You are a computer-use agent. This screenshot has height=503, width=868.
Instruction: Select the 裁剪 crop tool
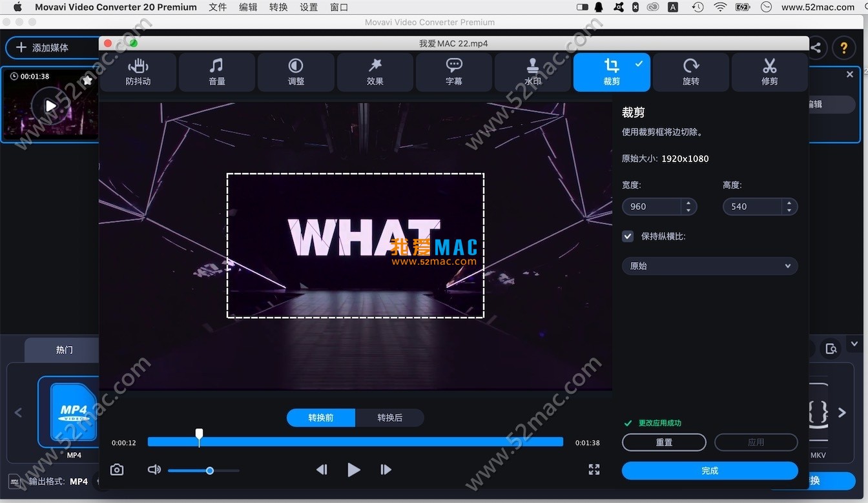612,72
